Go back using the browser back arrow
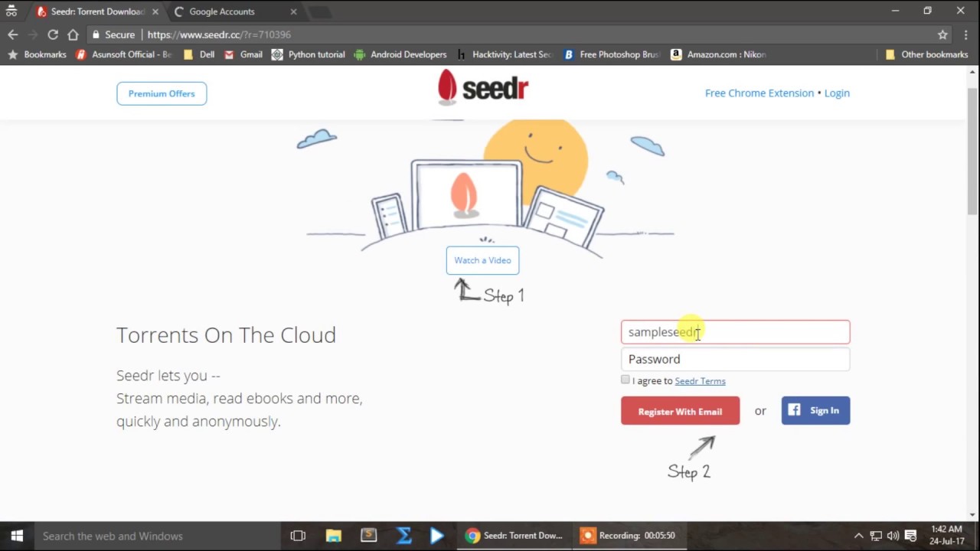980x551 pixels. tap(12, 34)
